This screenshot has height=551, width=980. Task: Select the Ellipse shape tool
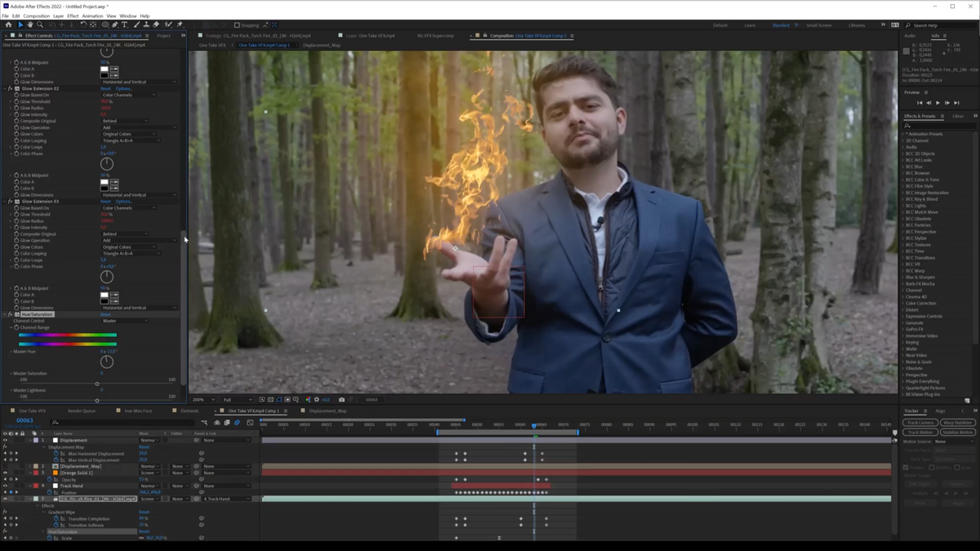(105, 25)
